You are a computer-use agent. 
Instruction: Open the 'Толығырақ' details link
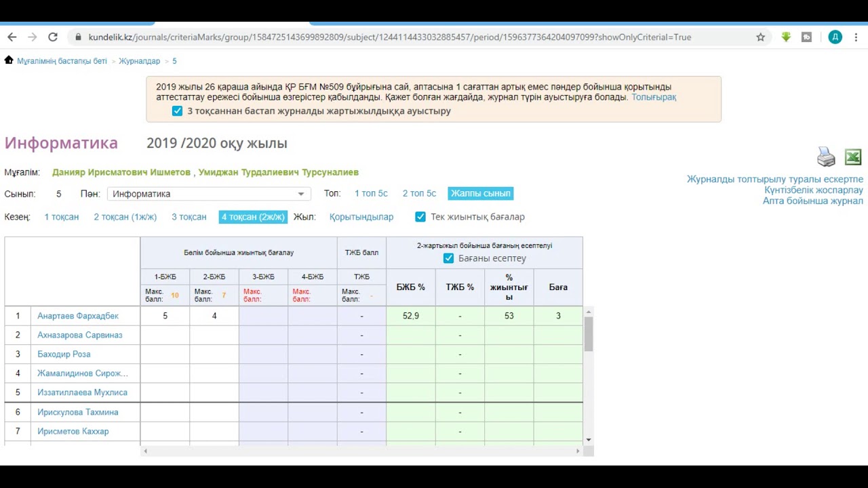coord(654,97)
